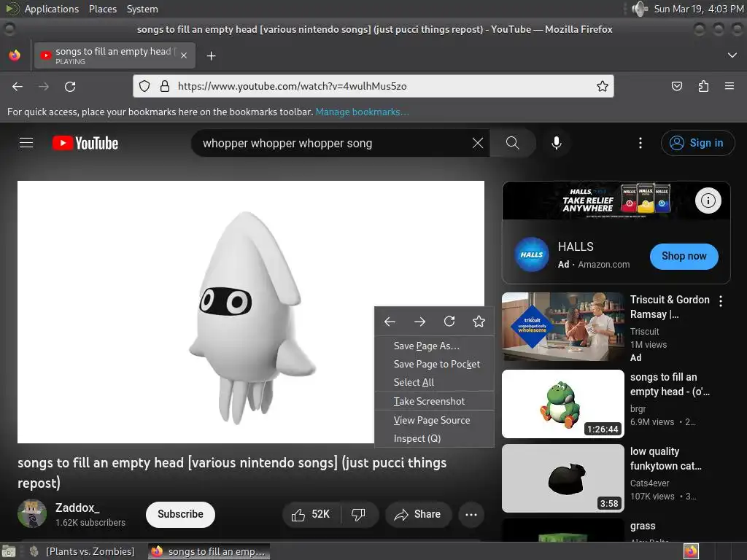Subscribe to the Zaddox_ channel
The image size is (747, 560).
tap(181, 514)
